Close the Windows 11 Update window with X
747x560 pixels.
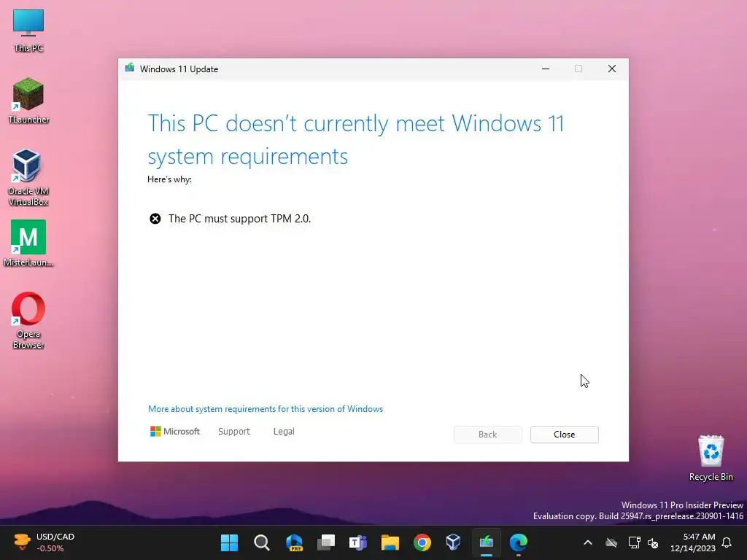click(612, 69)
